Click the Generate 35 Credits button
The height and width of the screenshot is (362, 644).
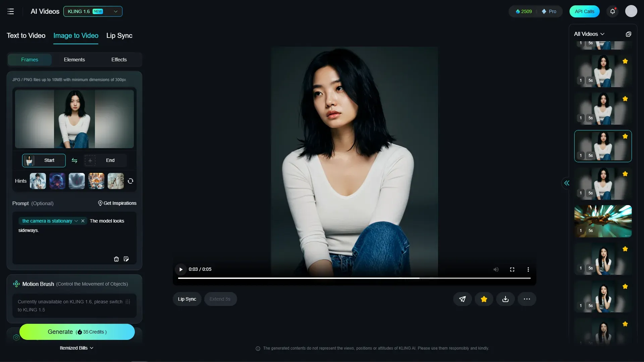point(77,332)
